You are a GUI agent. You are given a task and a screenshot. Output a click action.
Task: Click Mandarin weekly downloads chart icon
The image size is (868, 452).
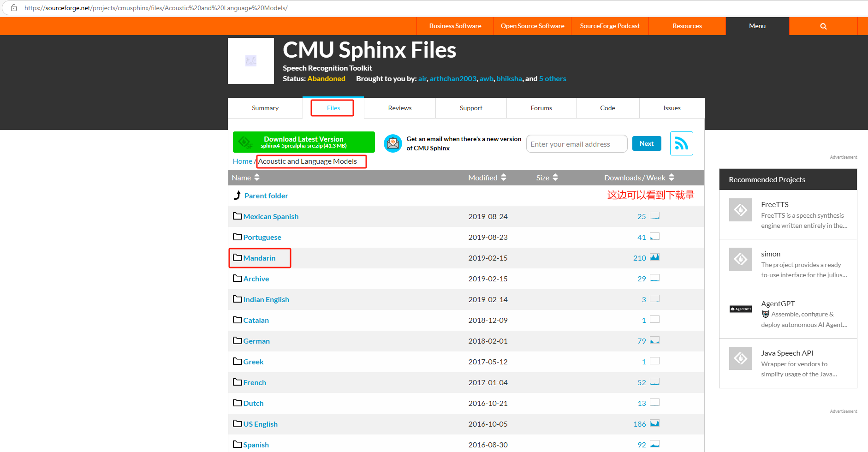point(654,257)
